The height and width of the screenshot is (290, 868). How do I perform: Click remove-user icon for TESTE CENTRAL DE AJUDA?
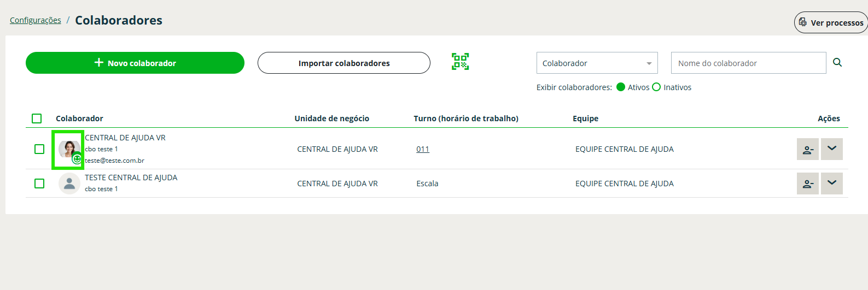[807, 184]
